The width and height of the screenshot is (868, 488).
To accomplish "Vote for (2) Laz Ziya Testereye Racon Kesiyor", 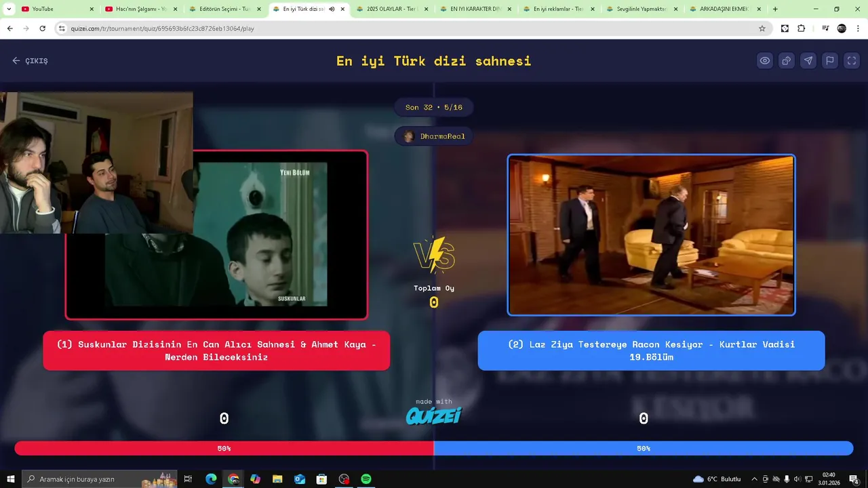I will point(651,350).
